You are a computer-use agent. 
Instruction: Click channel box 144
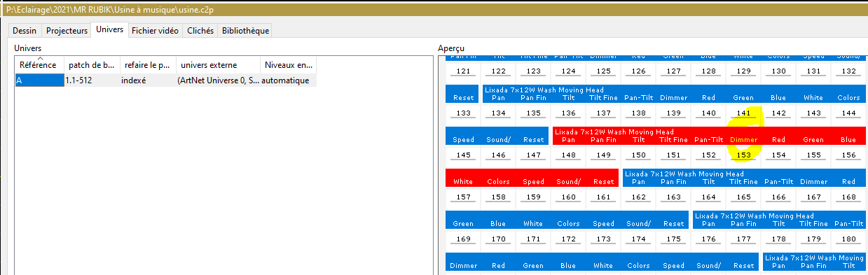tap(848, 113)
